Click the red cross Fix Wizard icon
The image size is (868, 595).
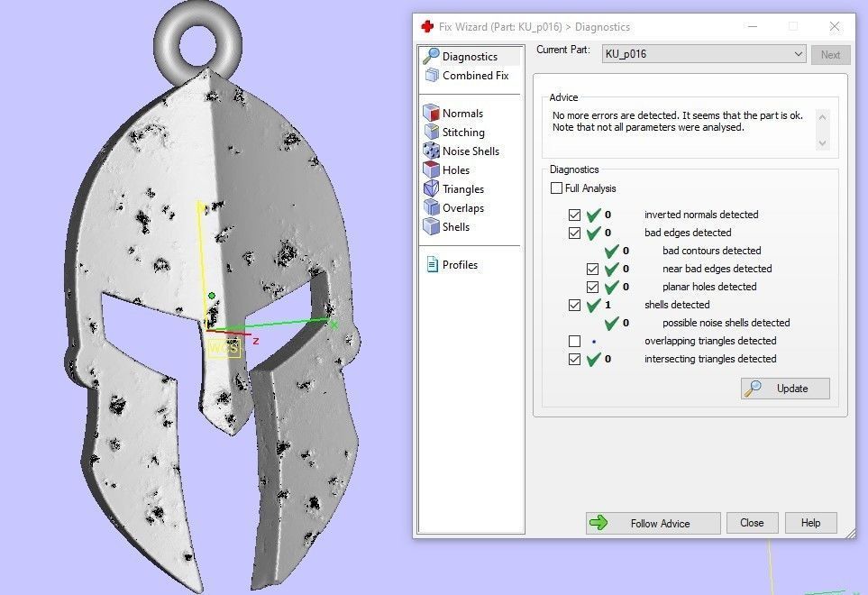pos(427,26)
